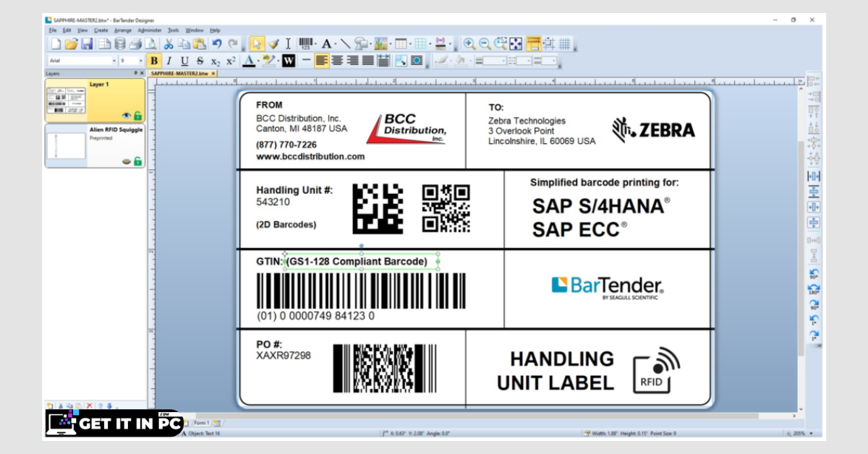The width and height of the screenshot is (868, 454).
Task: Apply strikethrough formatting
Action: tap(200, 61)
